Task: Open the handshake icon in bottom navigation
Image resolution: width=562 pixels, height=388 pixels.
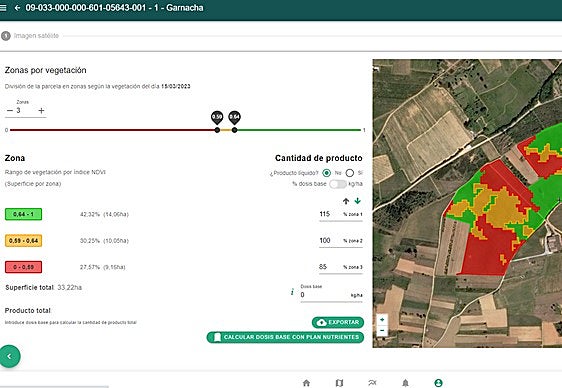Action: click(372, 383)
